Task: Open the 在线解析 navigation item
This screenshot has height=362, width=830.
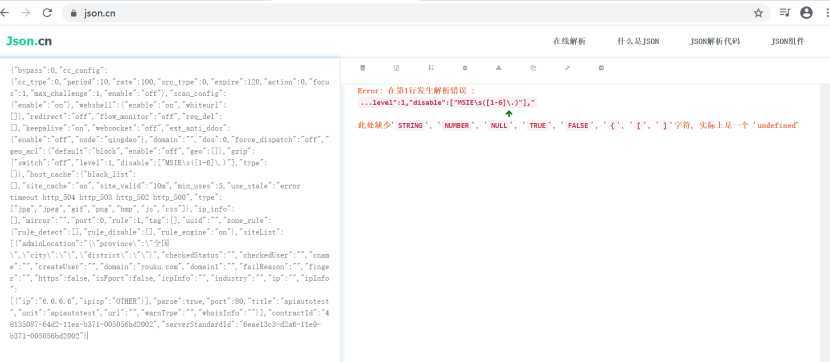Action: tap(569, 41)
